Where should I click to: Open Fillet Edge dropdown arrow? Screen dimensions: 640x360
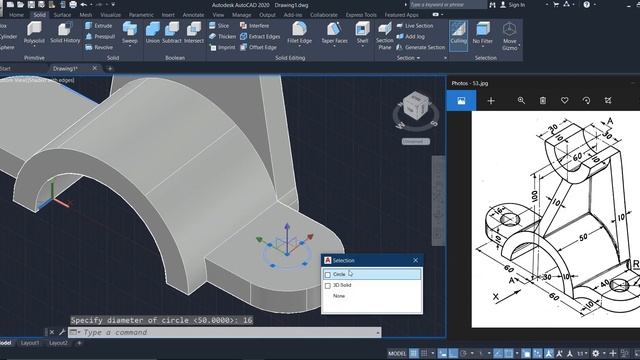click(x=299, y=46)
